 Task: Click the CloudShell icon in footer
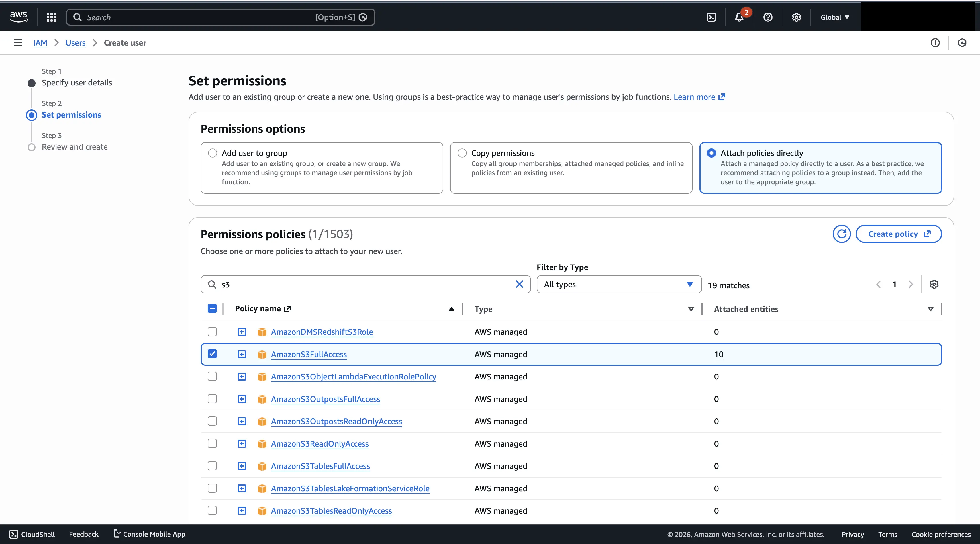coord(14,534)
